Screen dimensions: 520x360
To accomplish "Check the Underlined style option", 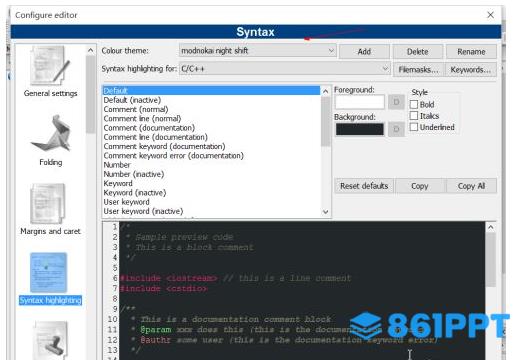I will [x=414, y=127].
